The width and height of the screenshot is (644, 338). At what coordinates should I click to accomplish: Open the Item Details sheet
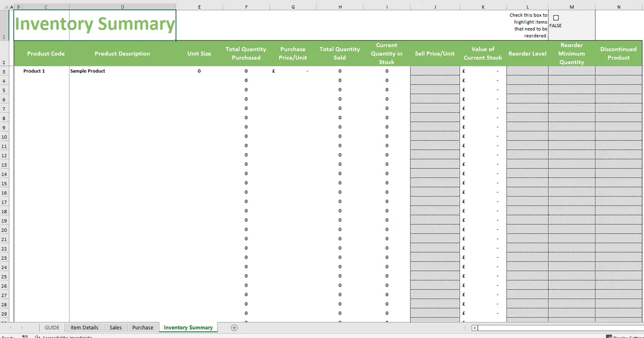84,327
